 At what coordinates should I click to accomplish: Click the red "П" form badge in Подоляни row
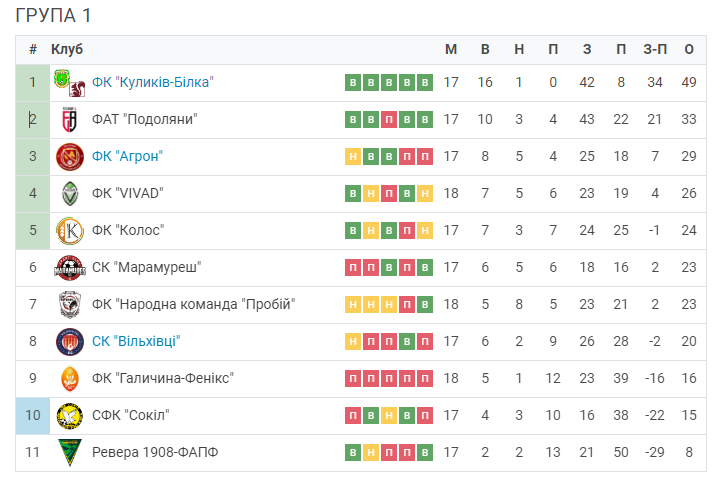(x=389, y=119)
